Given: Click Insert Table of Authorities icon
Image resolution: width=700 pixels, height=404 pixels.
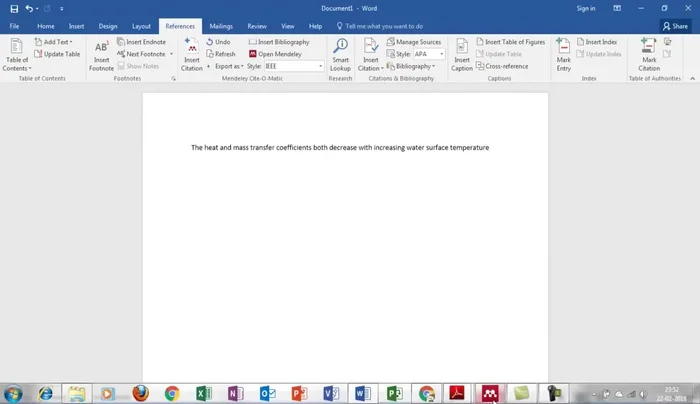Looking at the screenshot, I should 667,42.
